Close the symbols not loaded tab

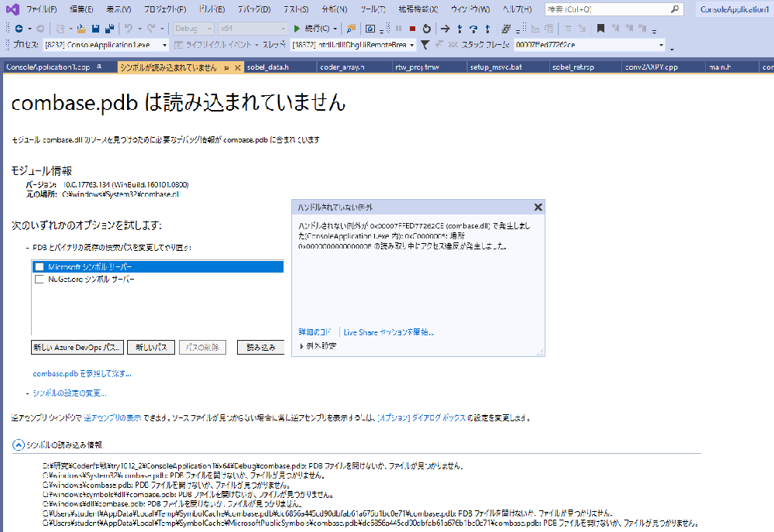[237, 67]
